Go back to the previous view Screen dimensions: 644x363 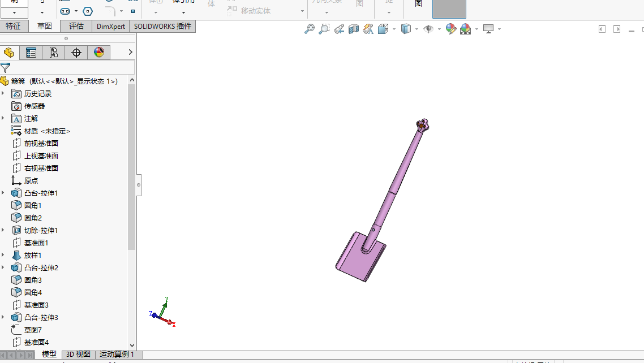tap(339, 29)
